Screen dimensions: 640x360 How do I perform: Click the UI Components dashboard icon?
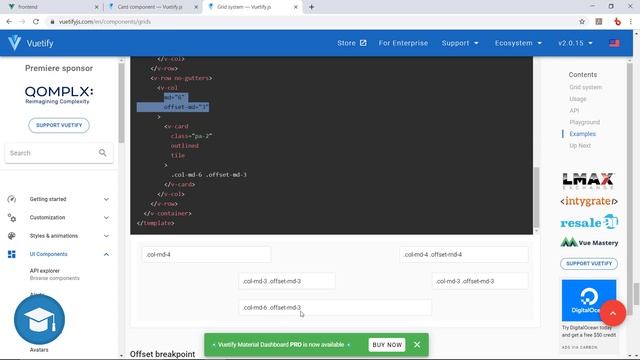pyautogui.click(x=11, y=254)
